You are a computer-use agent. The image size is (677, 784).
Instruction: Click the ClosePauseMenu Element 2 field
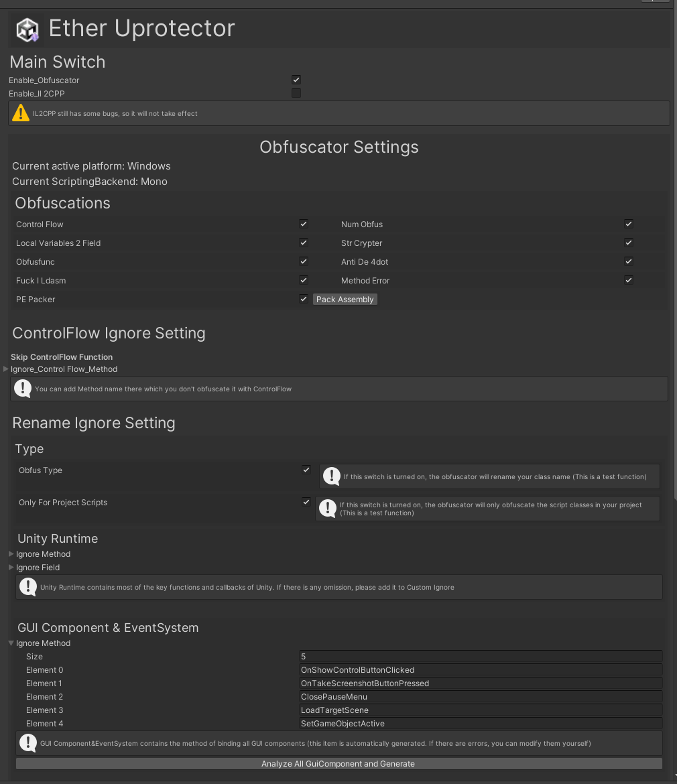[481, 697]
